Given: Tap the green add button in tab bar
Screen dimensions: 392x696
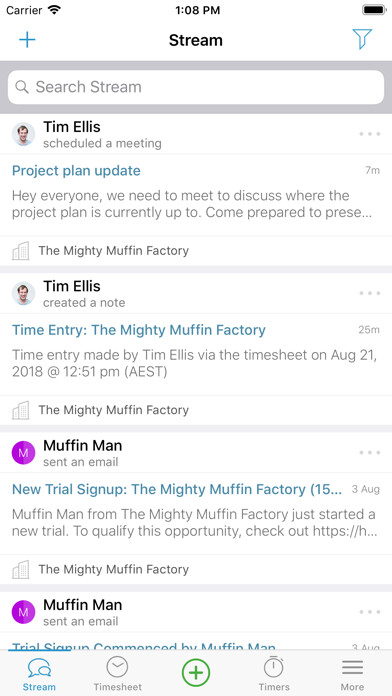Looking at the screenshot, I should click(196, 672).
